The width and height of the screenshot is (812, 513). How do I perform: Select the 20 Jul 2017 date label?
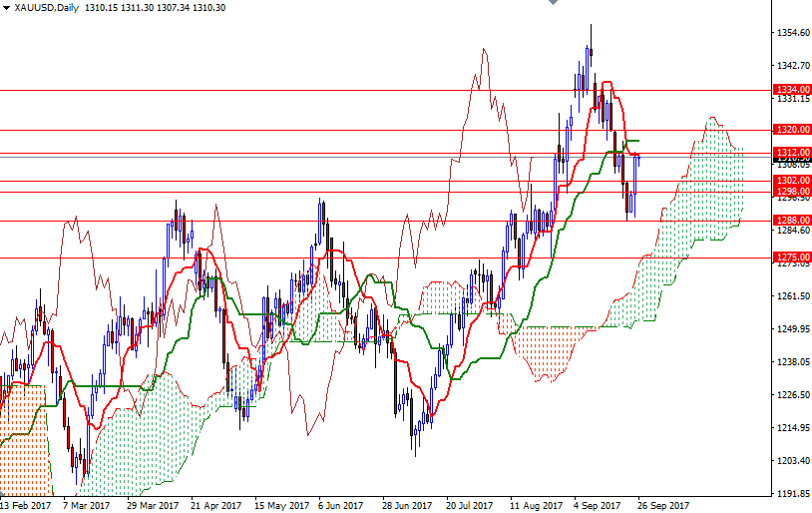click(470, 505)
